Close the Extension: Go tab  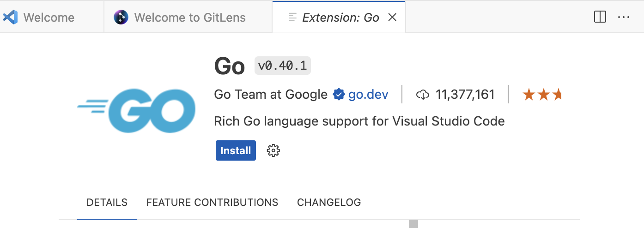point(392,18)
